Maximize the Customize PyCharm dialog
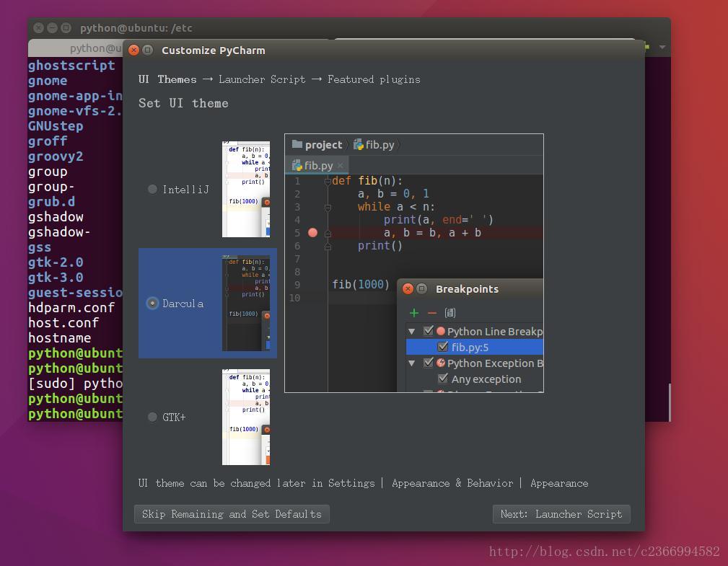 [x=148, y=50]
